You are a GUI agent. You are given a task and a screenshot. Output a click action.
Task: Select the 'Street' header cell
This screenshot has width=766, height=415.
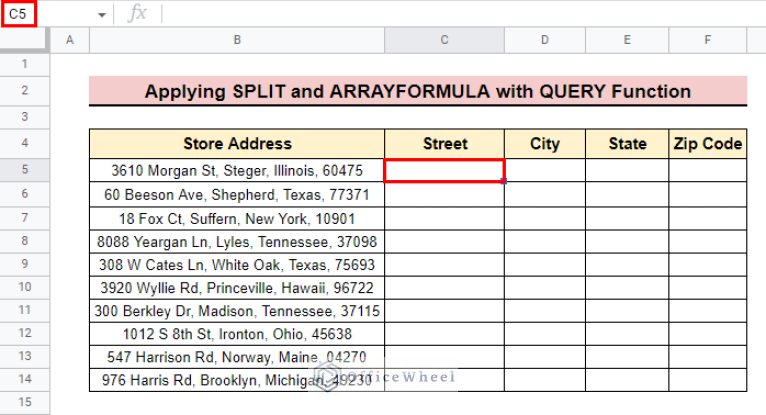pos(444,144)
